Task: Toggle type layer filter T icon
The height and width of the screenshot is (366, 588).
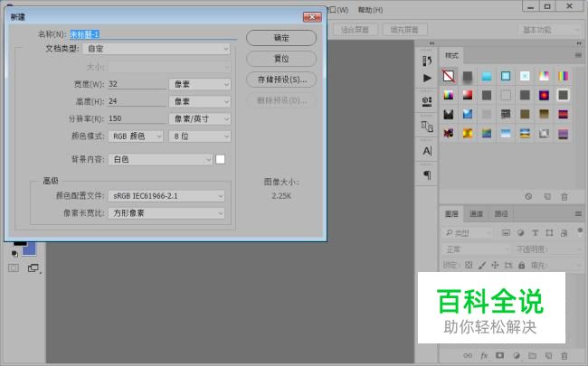Action: coord(536,232)
